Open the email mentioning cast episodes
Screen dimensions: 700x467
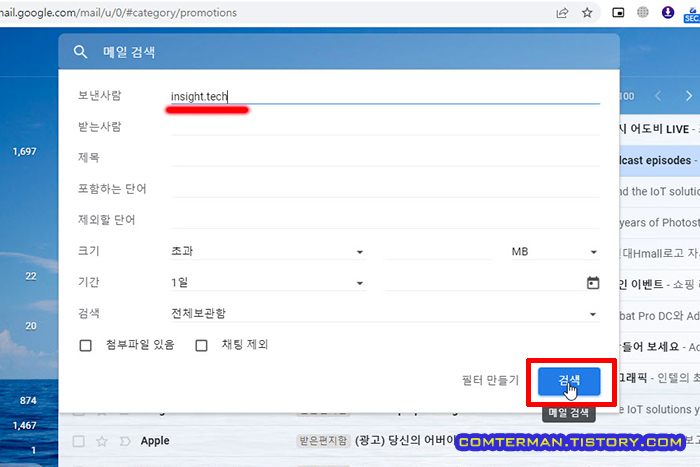pos(660,160)
